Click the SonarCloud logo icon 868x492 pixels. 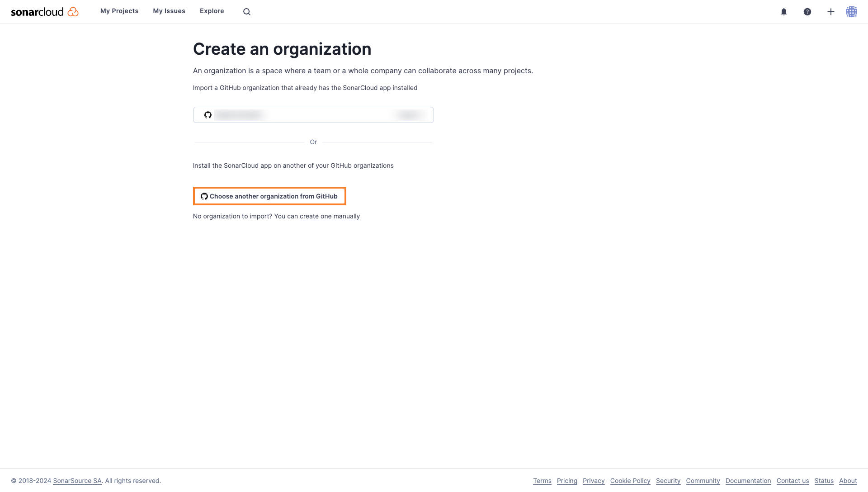[73, 11]
